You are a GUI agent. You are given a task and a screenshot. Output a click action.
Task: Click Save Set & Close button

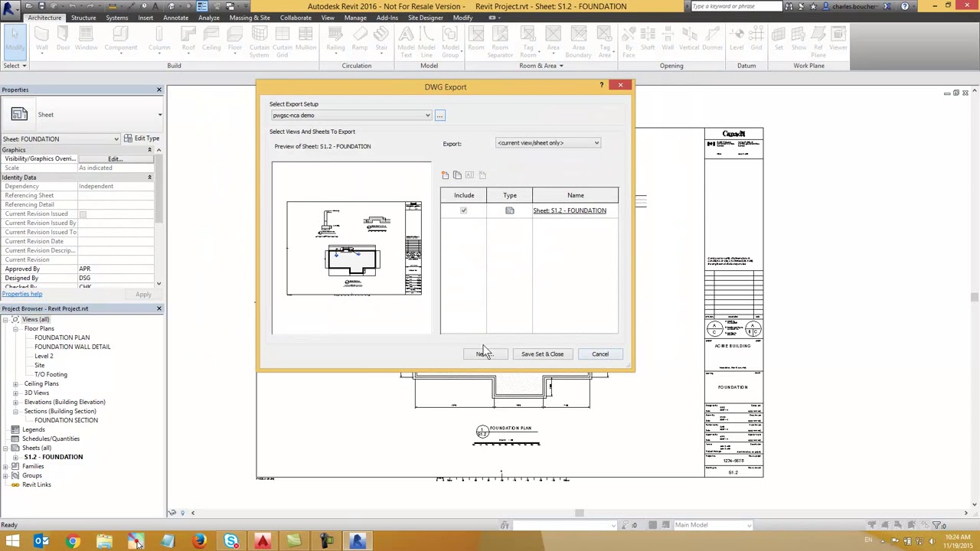coord(542,354)
